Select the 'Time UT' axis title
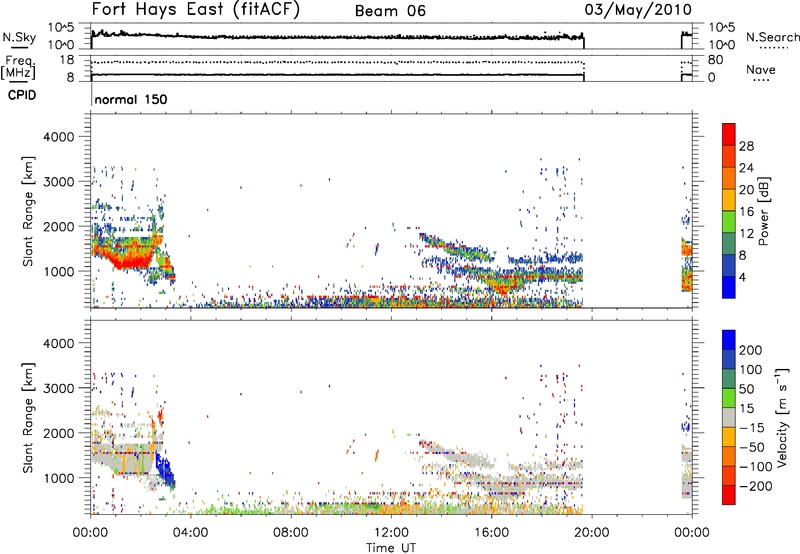Viewport: 800px width, 554px height. click(391, 548)
